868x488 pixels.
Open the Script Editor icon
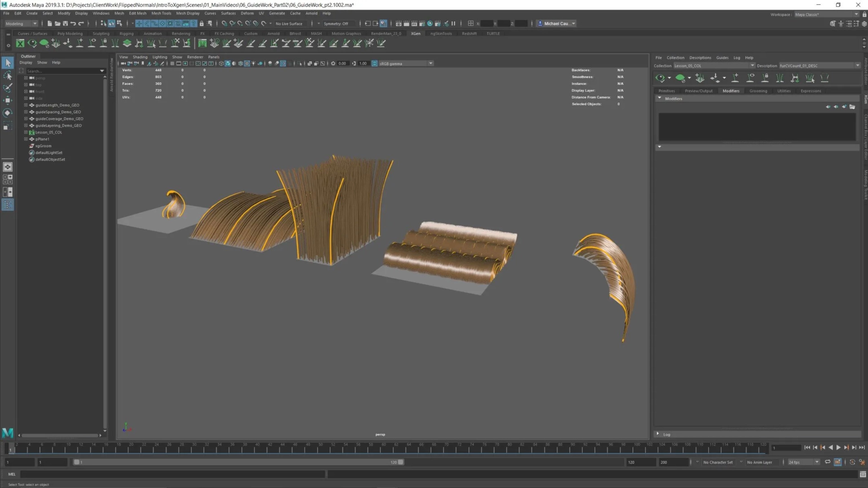863,474
